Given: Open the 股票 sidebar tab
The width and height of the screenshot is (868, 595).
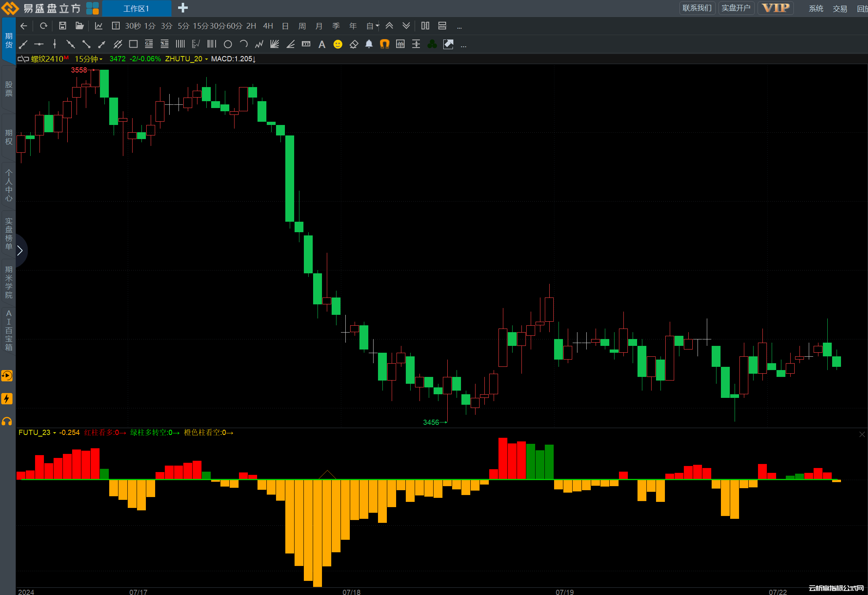Looking at the screenshot, I should [x=8, y=89].
